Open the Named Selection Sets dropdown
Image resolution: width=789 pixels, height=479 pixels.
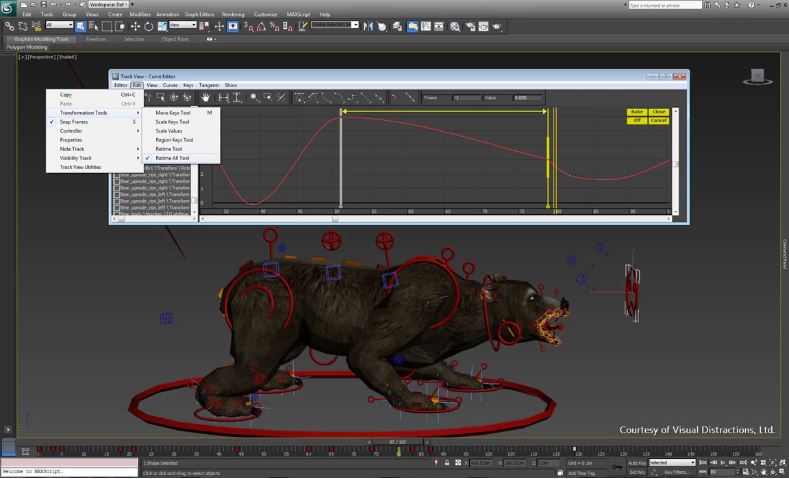click(x=335, y=25)
